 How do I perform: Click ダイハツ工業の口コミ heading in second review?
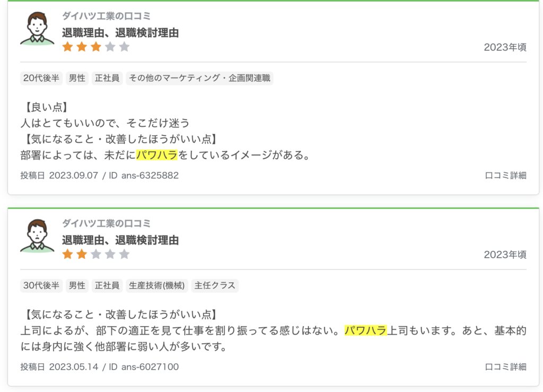[106, 223]
